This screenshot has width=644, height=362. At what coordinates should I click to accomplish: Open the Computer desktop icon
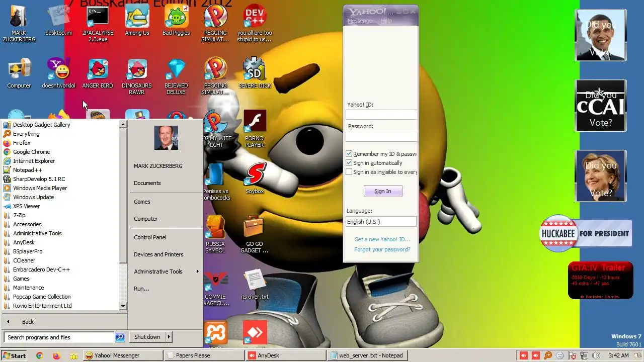pos(19,74)
